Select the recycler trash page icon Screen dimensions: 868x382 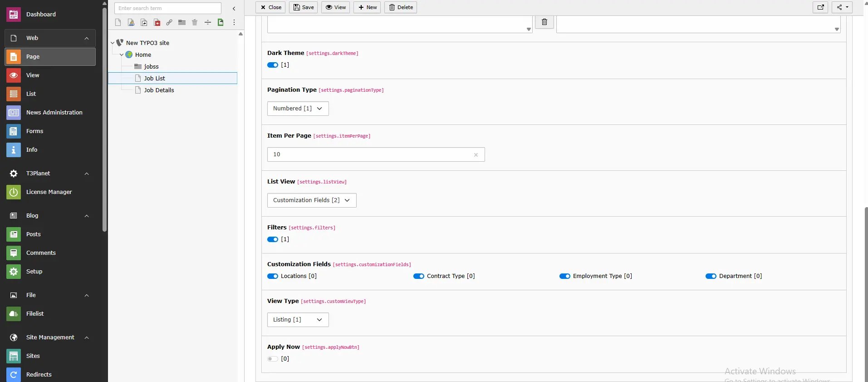tap(195, 22)
